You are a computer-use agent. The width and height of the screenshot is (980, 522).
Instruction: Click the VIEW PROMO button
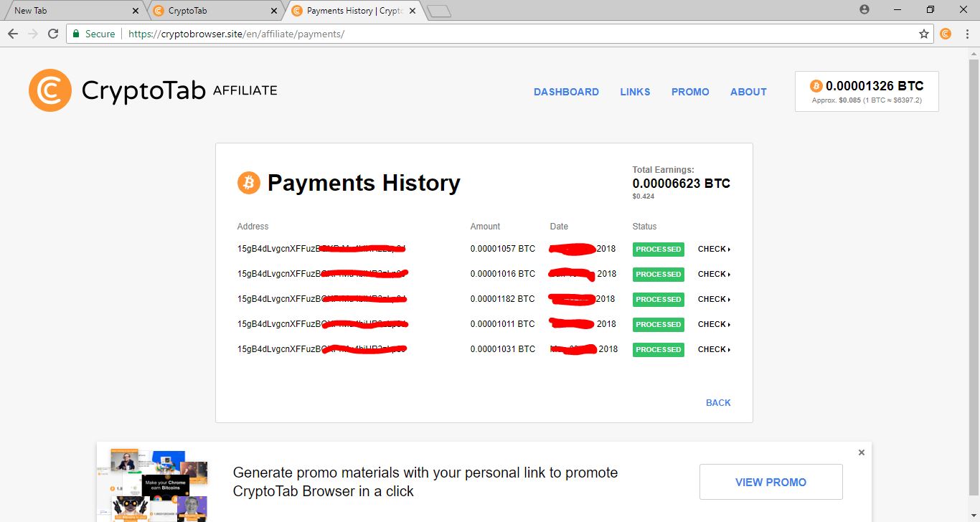click(771, 482)
